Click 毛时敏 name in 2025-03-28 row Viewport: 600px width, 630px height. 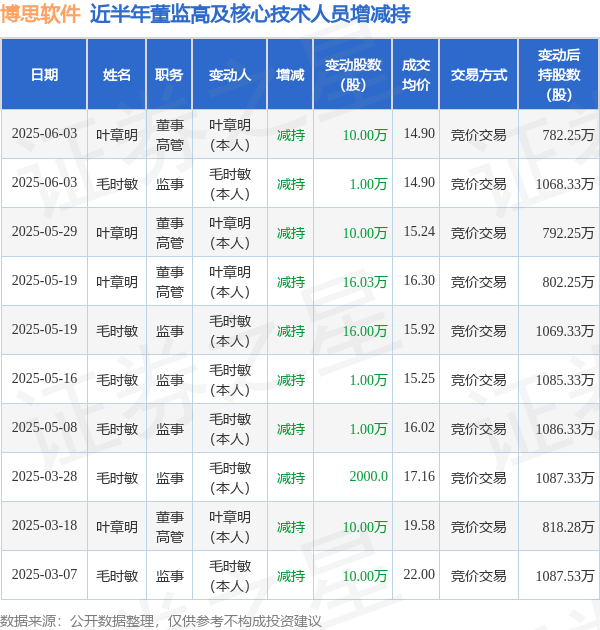point(117,479)
